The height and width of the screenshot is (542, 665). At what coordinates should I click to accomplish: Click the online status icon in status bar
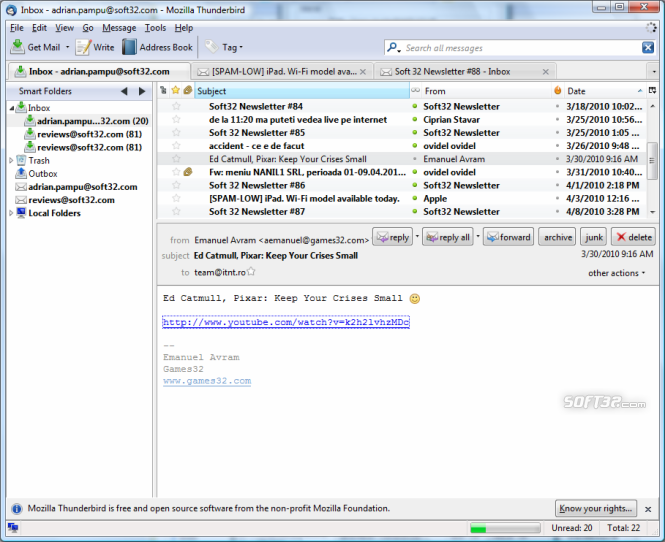13,528
